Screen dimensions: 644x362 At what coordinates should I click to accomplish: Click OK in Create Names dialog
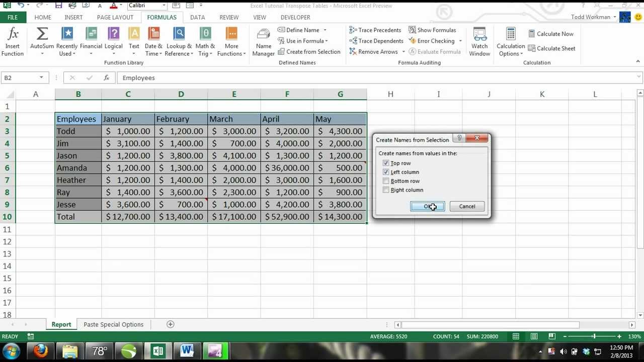(x=427, y=206)
